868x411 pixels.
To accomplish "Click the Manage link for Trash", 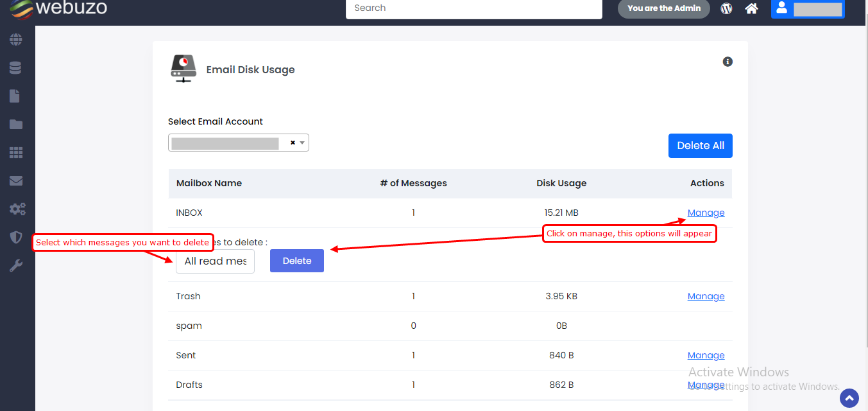I will click(x=706, y=296).
